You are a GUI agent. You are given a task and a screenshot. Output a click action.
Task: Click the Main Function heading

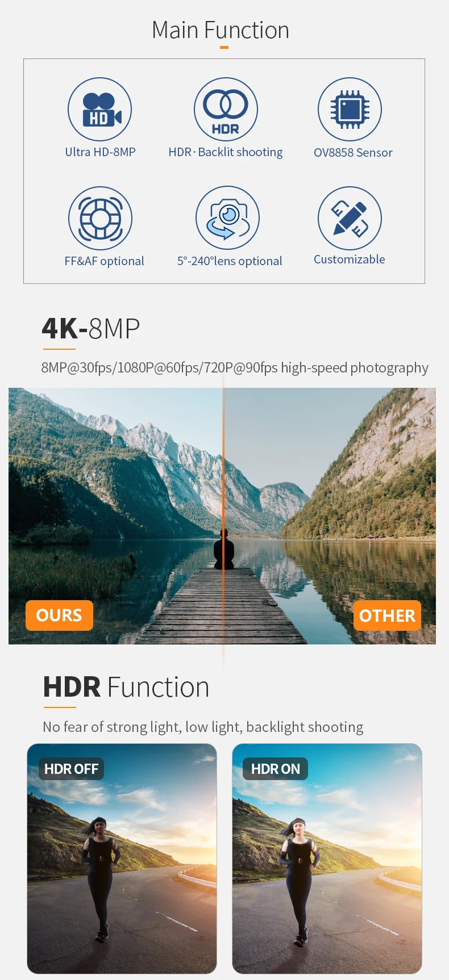tap(221, 30)
